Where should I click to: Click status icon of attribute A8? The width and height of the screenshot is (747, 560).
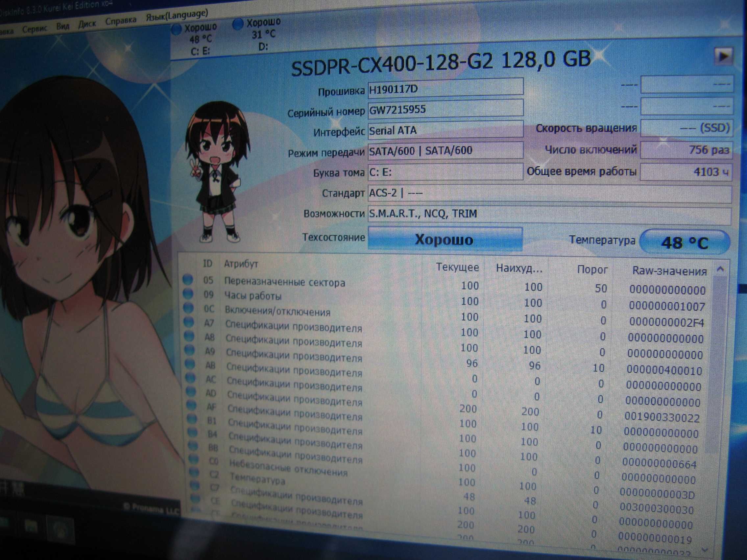click(189, 336)
